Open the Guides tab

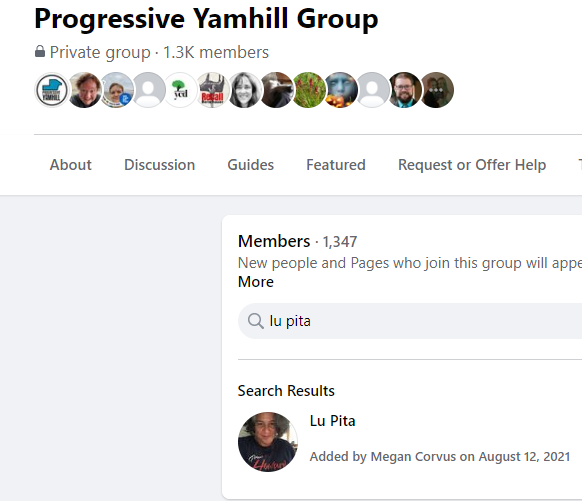(x=251, y=165)
